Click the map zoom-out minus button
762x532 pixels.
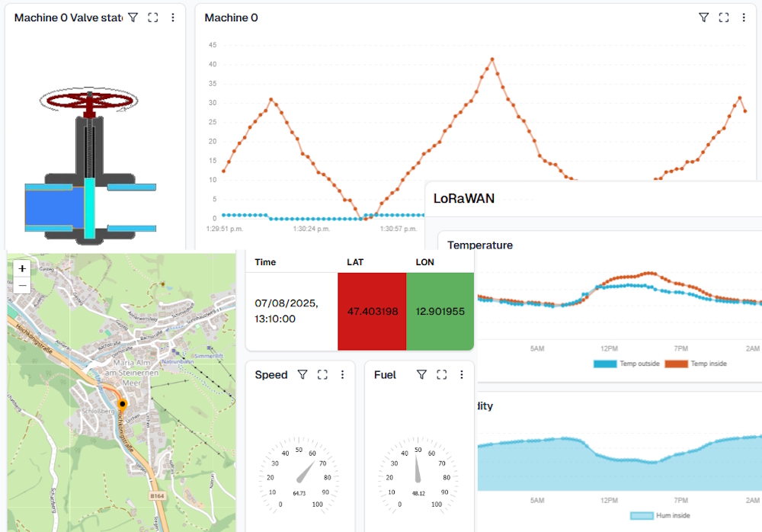(21, 285)
